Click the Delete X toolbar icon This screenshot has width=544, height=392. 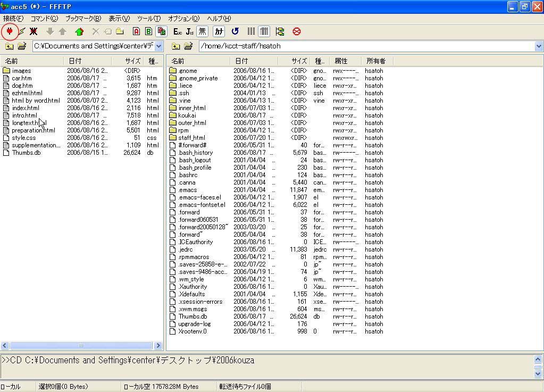tap(96, 31)
